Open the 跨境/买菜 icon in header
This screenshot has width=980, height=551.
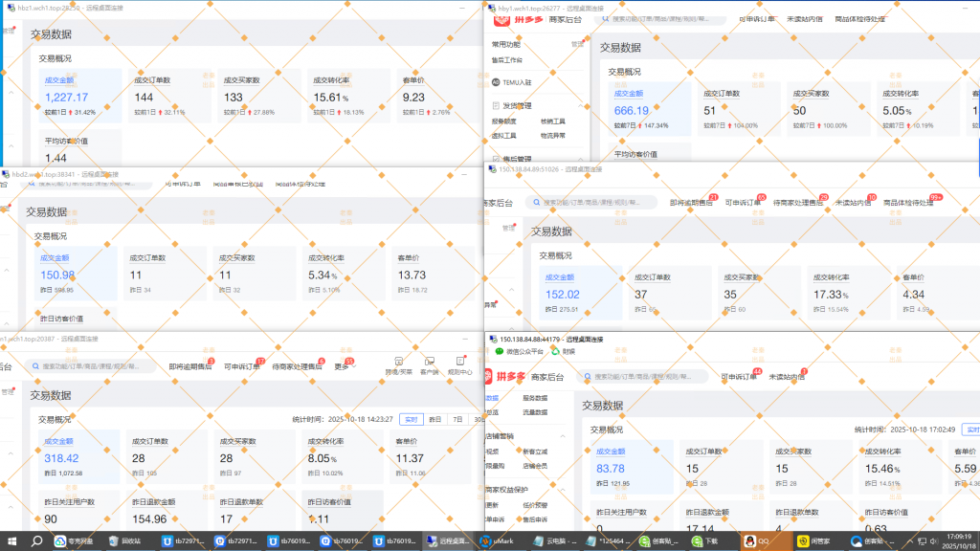tap(398, 364)
